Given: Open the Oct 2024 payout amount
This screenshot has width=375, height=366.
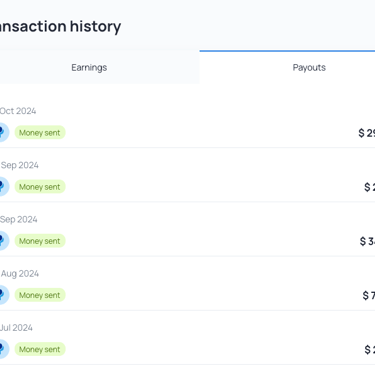Looking at the screenshot, I should click(x=367, y=133).
